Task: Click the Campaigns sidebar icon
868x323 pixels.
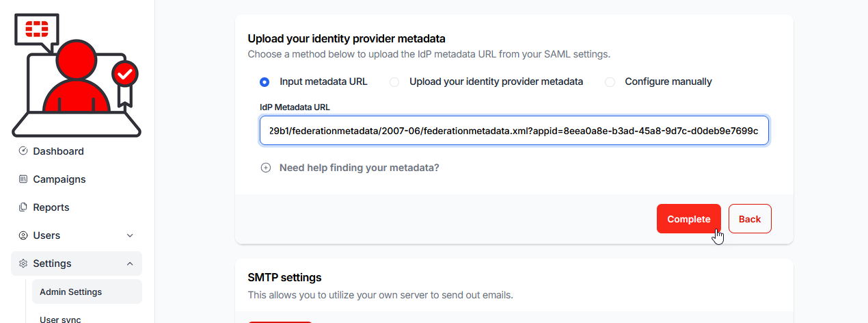Action: pos(23,179)
